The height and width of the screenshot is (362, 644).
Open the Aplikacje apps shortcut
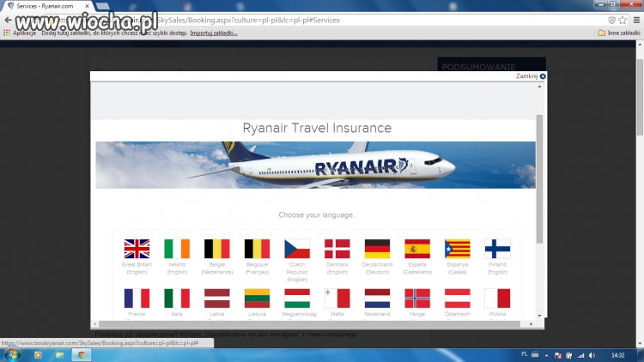(x=20, y=33)
